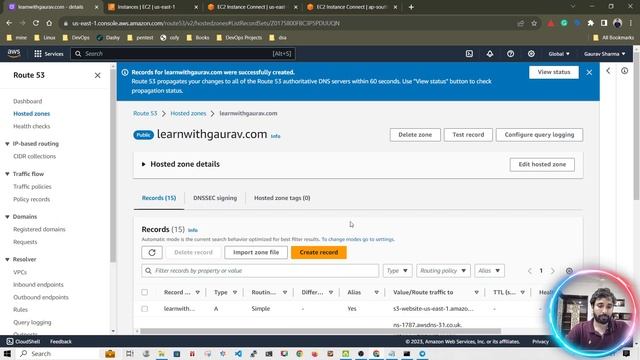Collapse the right-side panel arrow
The image size is (640, 360).
point(608,71)
